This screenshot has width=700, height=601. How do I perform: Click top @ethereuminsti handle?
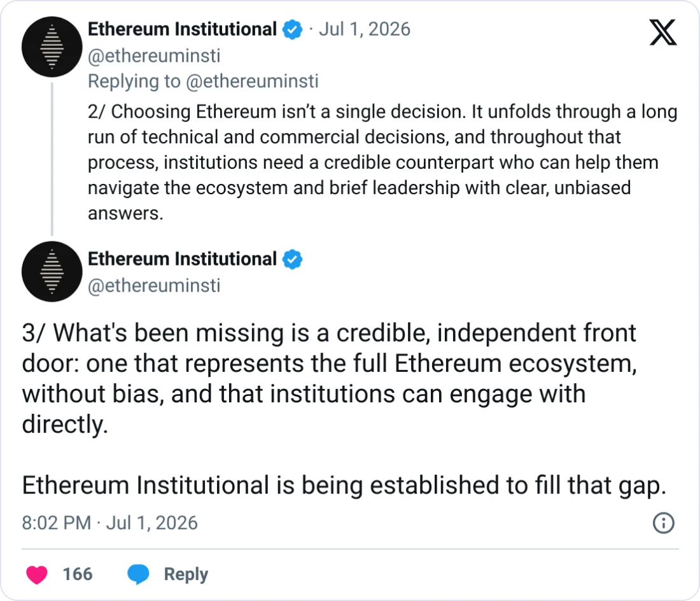tap(154, 56)
